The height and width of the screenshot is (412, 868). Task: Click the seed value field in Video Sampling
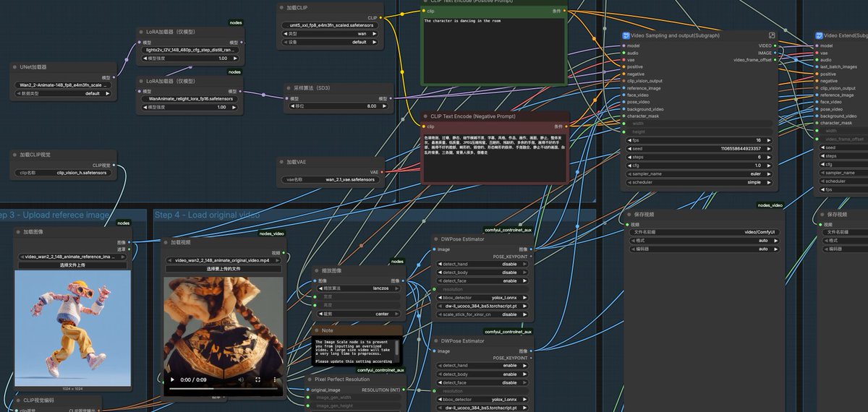[699, 149]
